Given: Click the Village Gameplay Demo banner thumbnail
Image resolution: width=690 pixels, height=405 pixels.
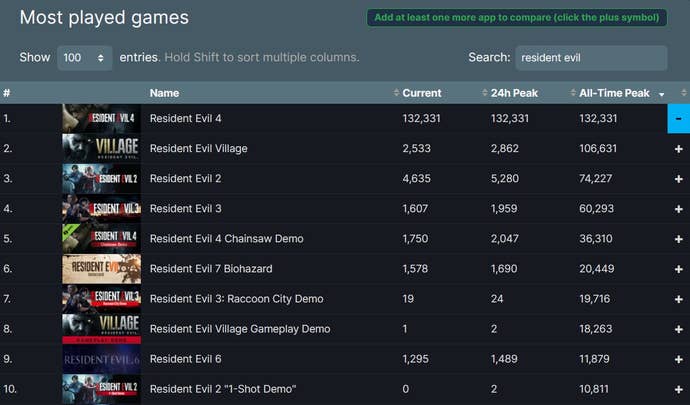Looking at the screenshot, I should pyautogui.click(x=102, y=329).
